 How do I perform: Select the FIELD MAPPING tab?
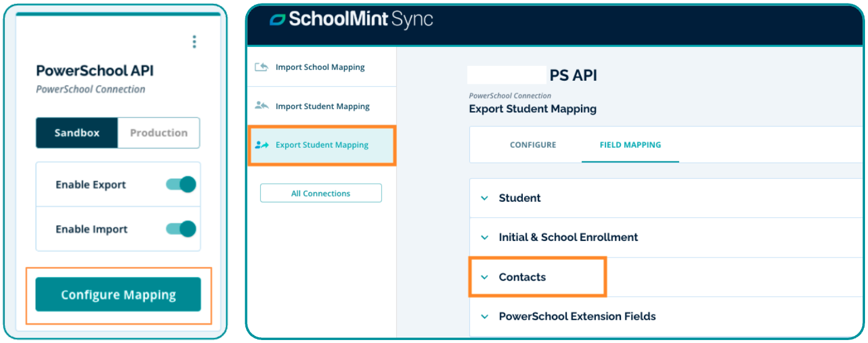pyautogui.click(x=630, y=145)
